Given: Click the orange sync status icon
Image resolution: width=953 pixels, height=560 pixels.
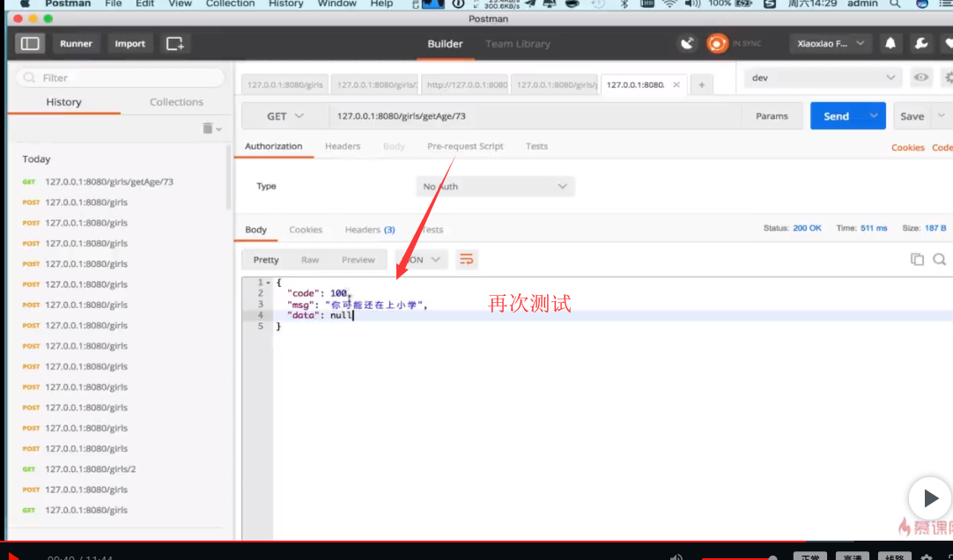Looking at the screenshot, I should tap(717, 44).
